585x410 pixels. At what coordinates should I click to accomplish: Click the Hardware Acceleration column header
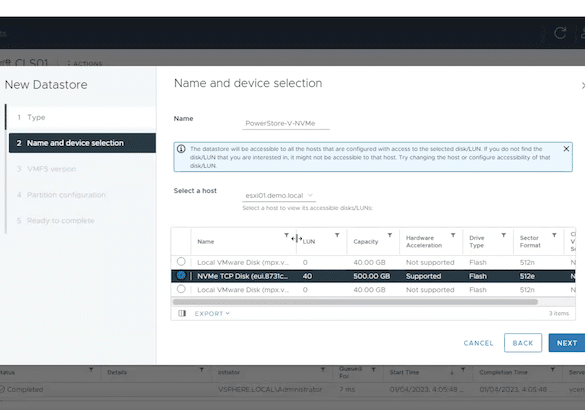pyautogui.click(x=424, y=241)
